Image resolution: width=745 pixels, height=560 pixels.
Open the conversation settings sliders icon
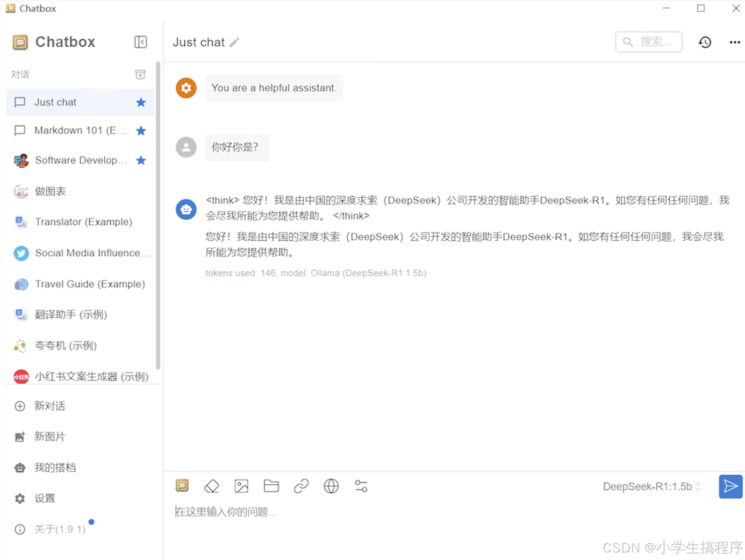[361, 486]
